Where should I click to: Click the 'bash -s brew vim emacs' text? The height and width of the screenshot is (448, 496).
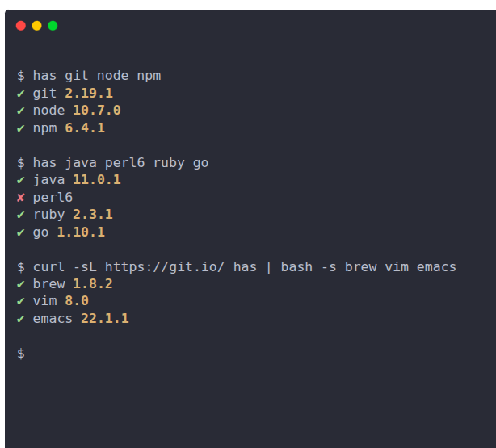(368, 267)
